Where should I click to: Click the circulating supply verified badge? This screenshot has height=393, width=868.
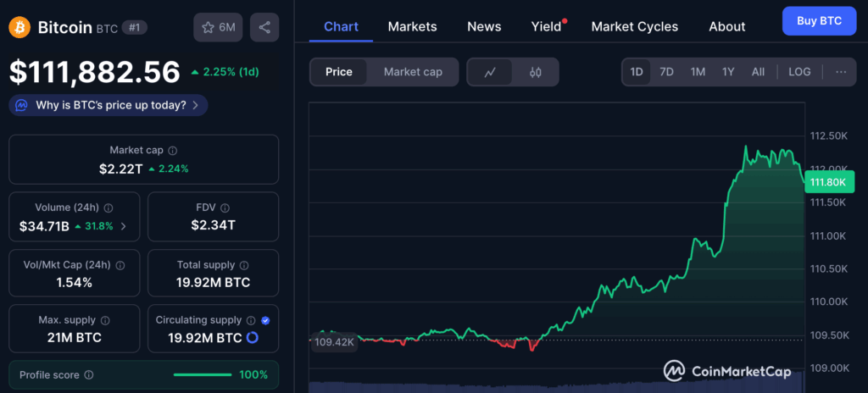(266, 320)
